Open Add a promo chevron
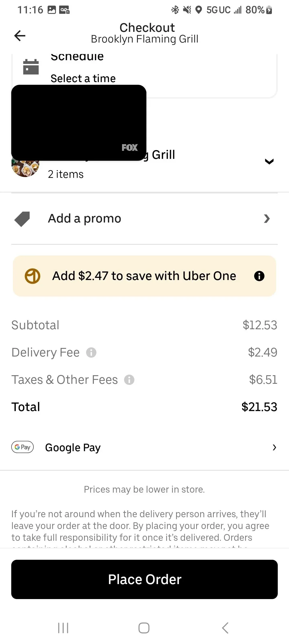This screenshot has width=289, height=644. point(267,219)
